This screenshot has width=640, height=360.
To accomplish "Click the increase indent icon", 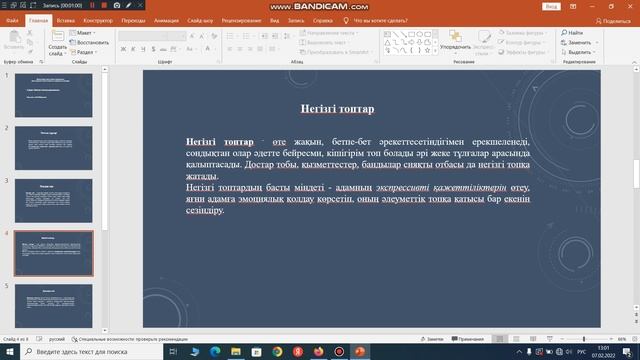I will [275, 36].
